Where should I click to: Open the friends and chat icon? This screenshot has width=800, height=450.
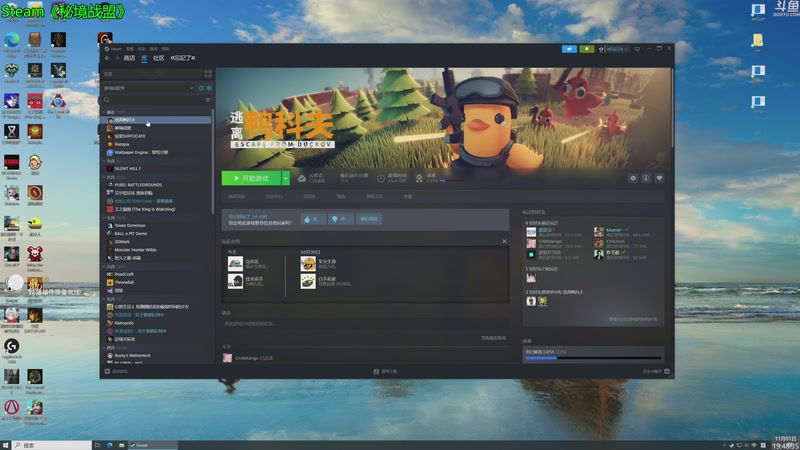tap(667, 371)
